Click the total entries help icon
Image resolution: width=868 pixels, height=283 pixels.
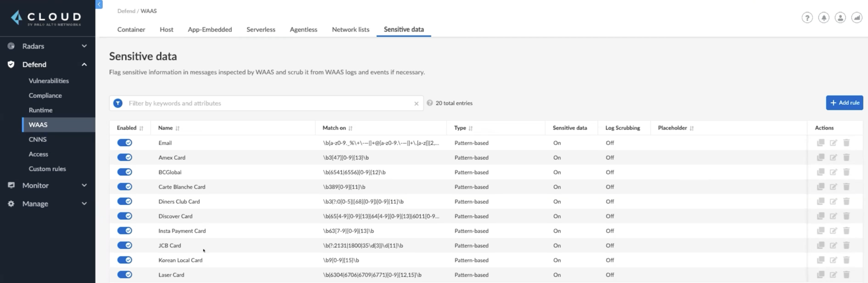pos(430,103)
